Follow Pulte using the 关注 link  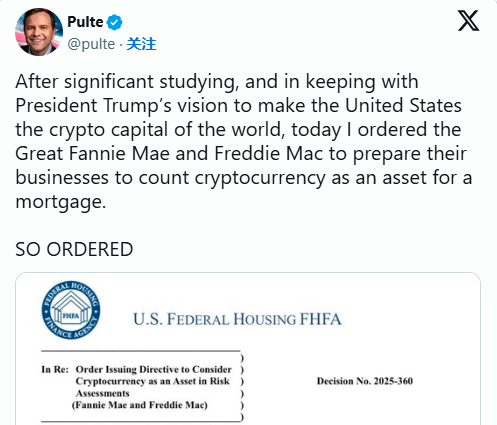click(141, 44)
